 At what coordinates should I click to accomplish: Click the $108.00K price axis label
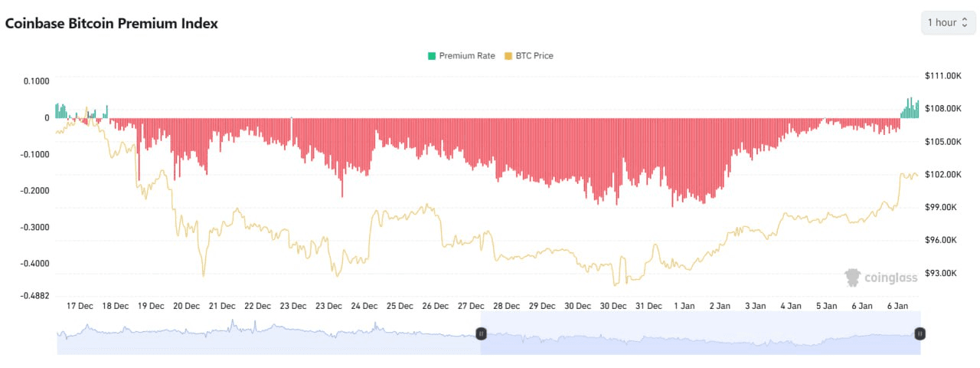pyautogui.click(x=942, y=109)
